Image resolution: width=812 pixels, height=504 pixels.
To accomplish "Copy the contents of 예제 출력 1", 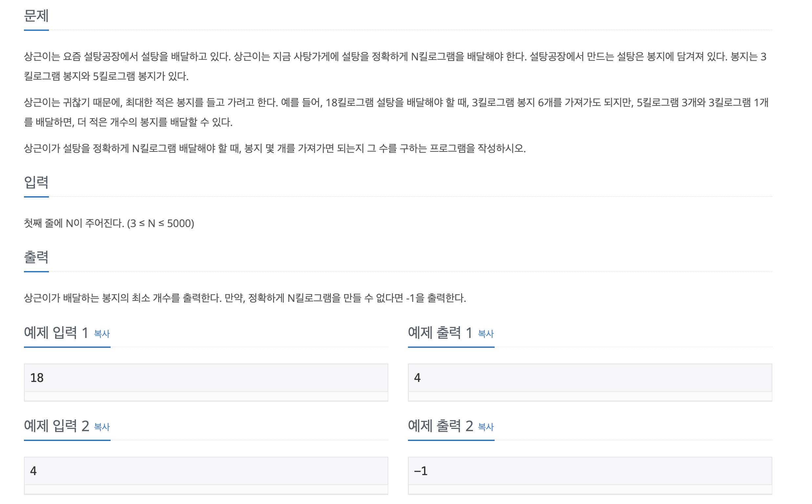I will (486, 334).
